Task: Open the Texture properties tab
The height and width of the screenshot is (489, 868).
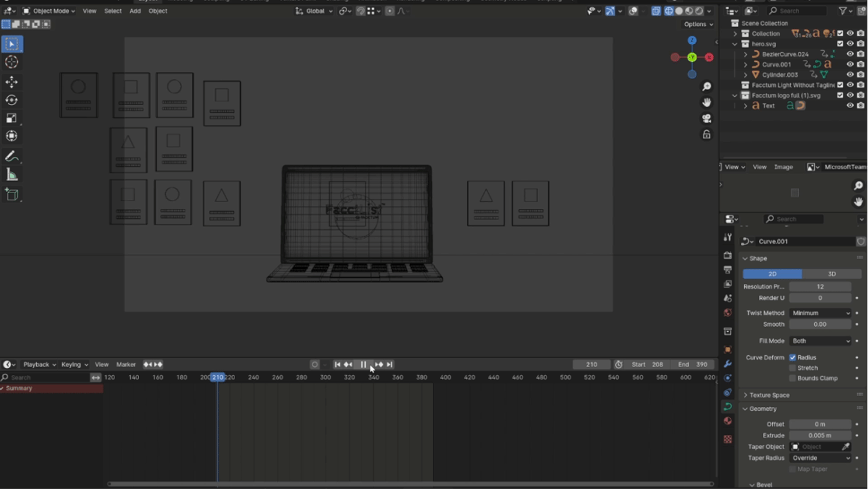Action: coord(728,439)
